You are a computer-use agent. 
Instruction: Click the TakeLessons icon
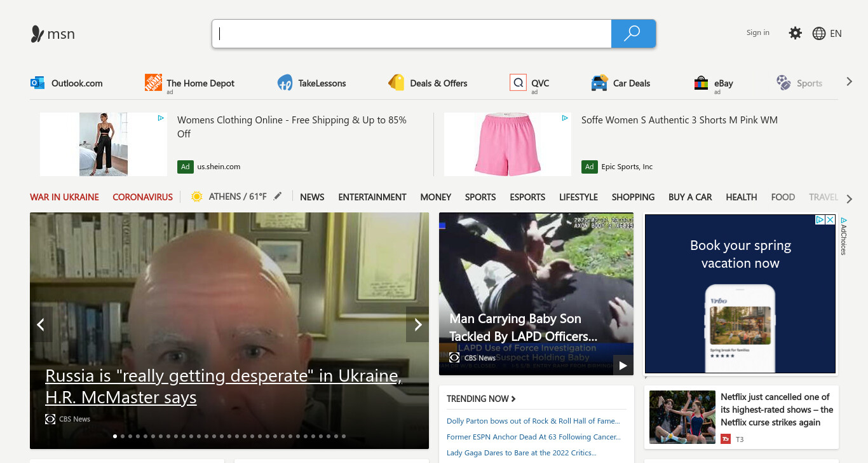pos(285,83)
